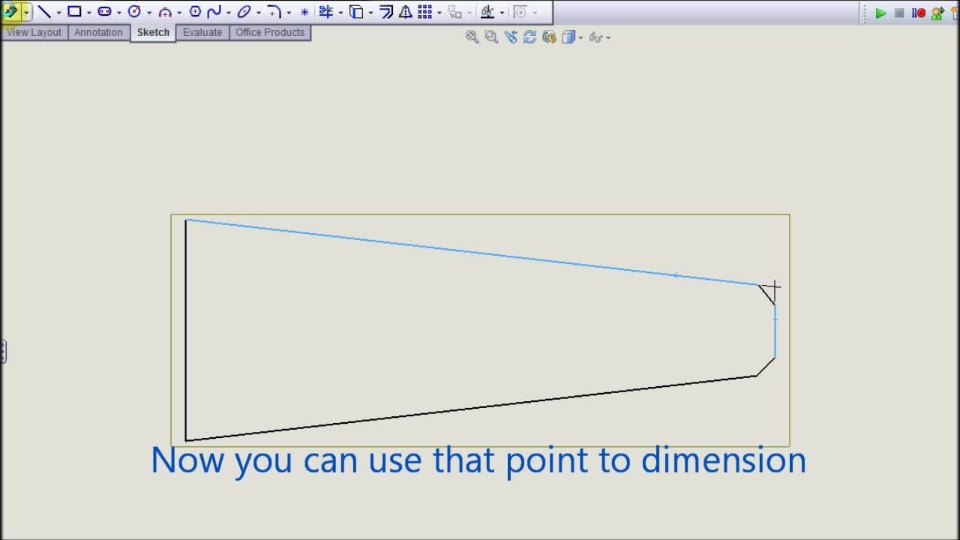Expand the Spline tool dropdown
The height and width of the screenshot is (540, 960).
228,12
